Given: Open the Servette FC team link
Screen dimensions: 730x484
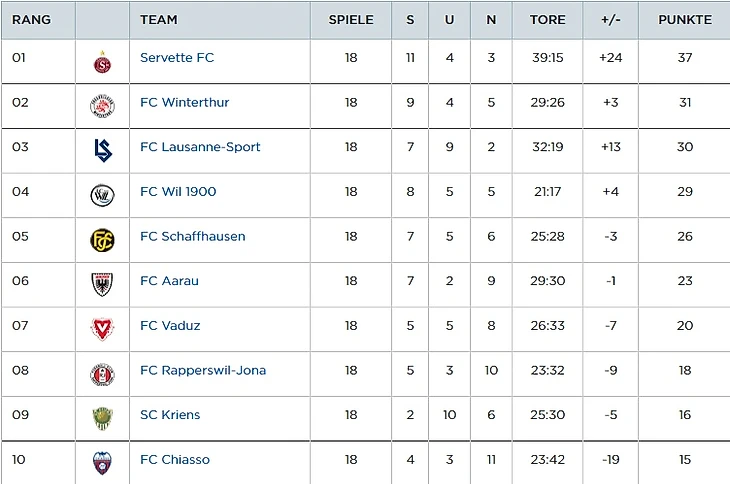Looking at the screenshot, I should [x=177, y=58].
